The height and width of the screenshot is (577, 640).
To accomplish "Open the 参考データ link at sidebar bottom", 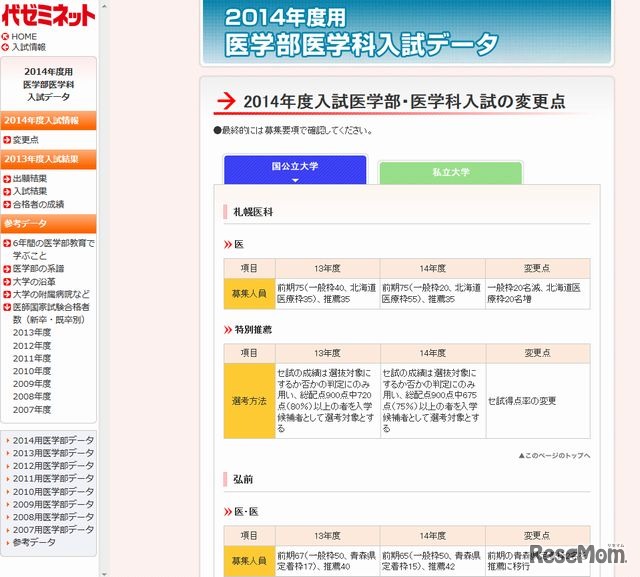I will tap(34, 542).
